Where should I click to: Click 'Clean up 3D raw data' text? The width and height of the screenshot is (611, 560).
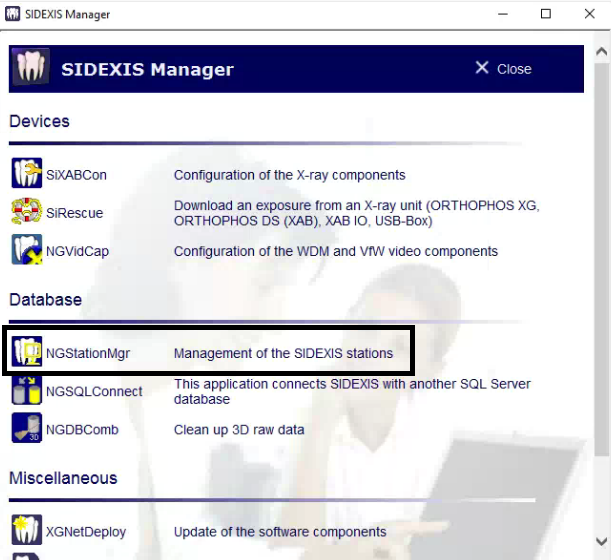point(239,429)
